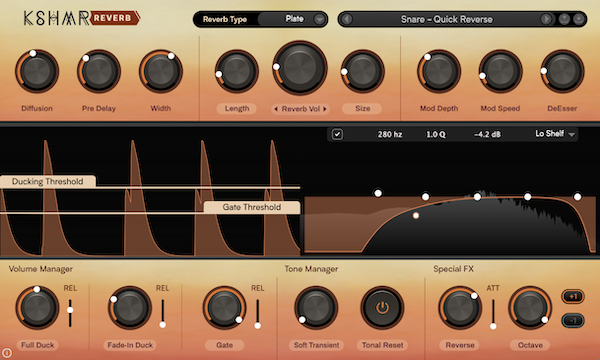Viewport: 600px width, 360px height.
Task: Select the Gate Threshold label tab
Action: pyautogui.click(x=252, y=207)
